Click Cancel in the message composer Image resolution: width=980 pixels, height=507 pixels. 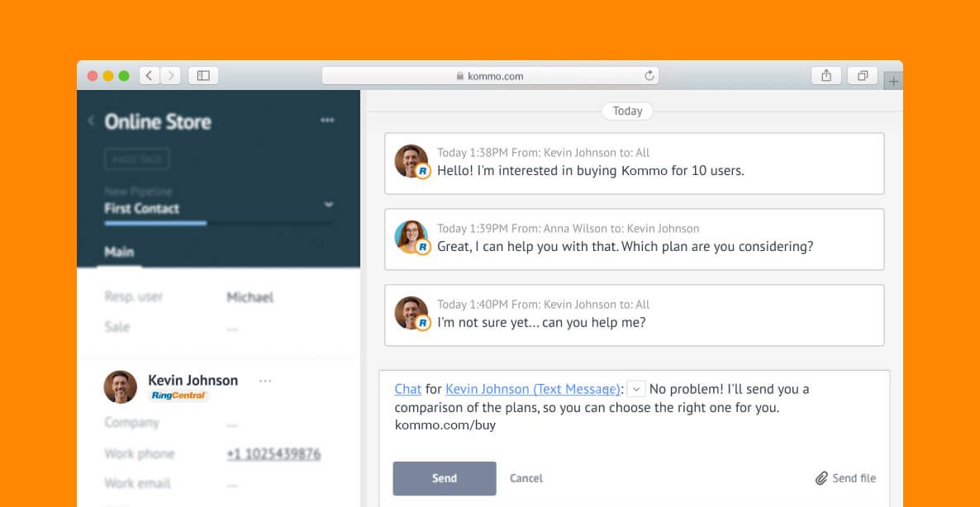click(x=526, y=478)
